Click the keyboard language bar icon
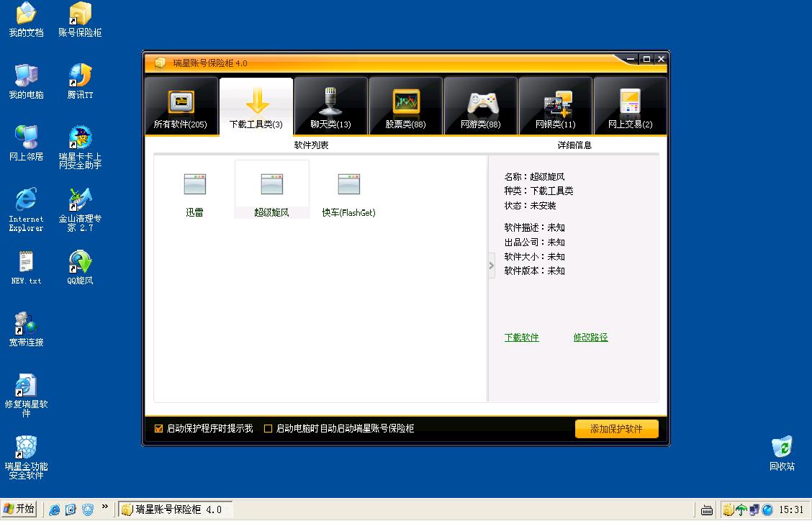 click(x=707, y=510)
